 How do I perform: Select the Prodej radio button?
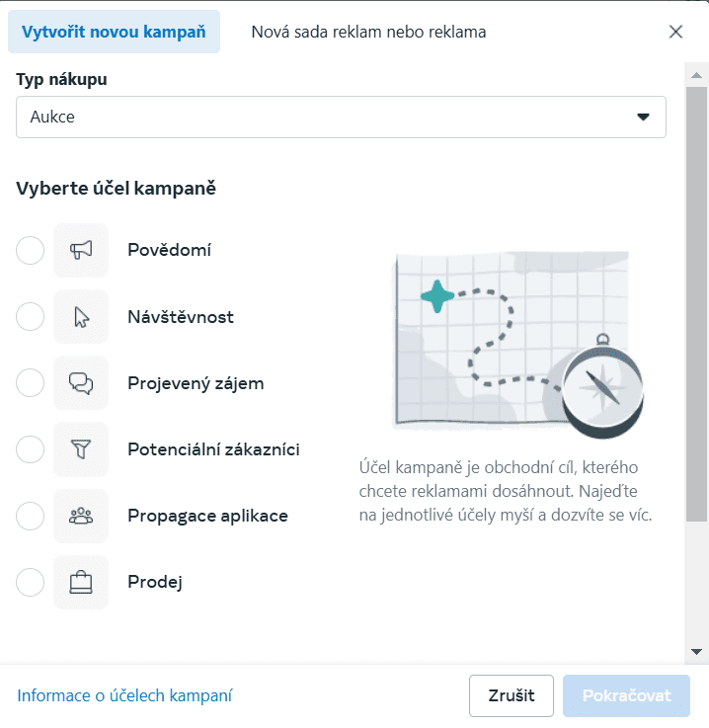point(31,583)
